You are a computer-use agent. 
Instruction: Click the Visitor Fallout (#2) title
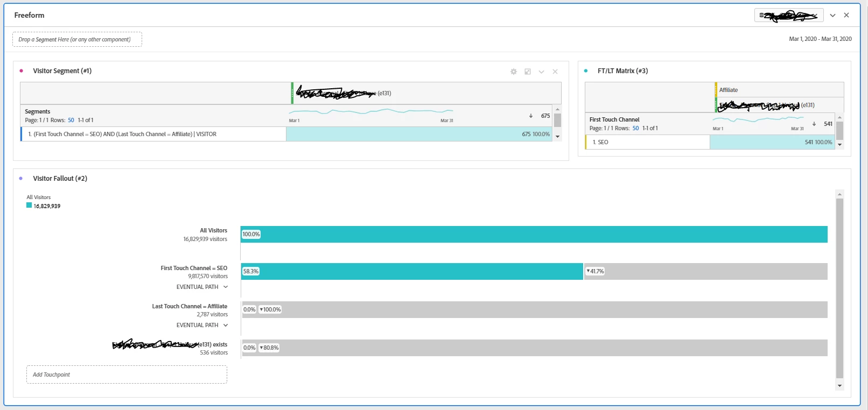tap(60, 179)
